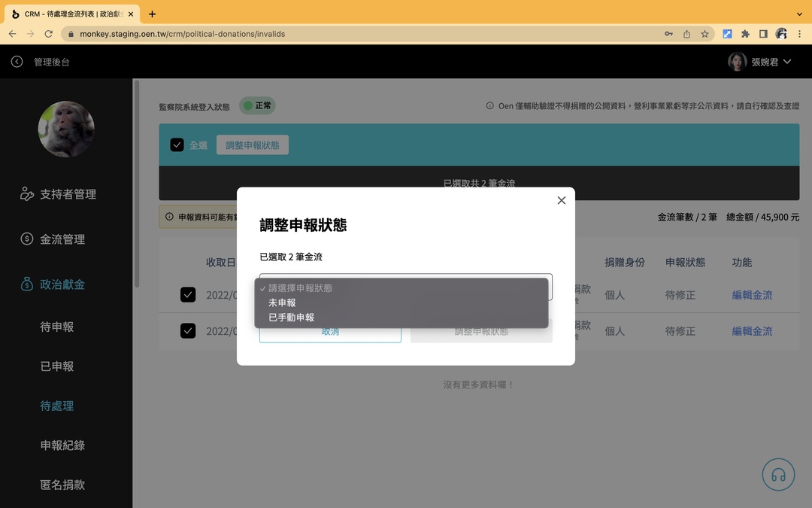Click inside the browser address bar

301,33
